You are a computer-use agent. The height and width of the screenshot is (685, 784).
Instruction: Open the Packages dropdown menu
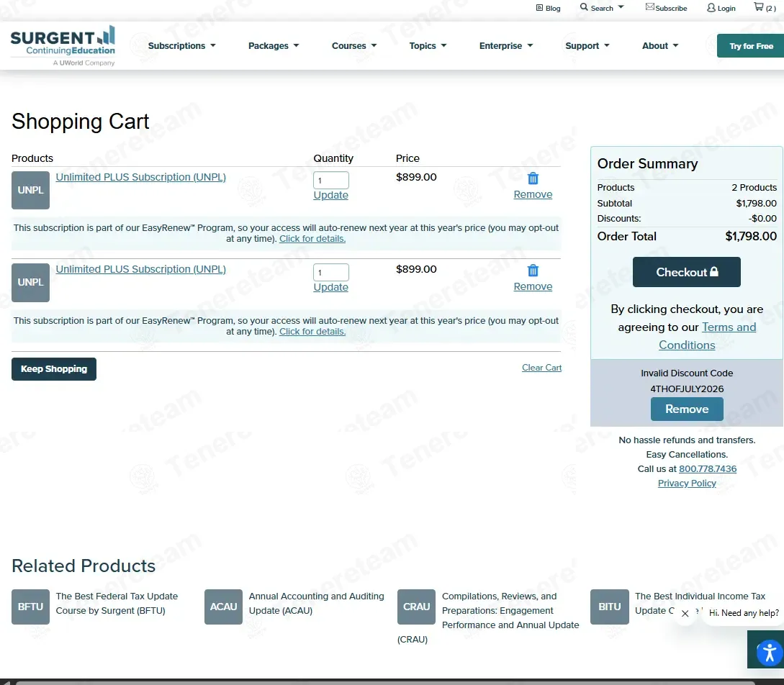pyautogui.click(x=274, y=45)
